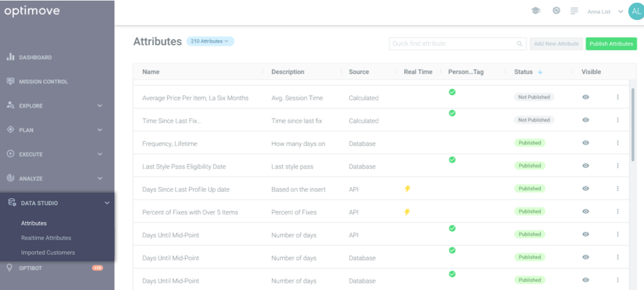Click the Analyze radar icon
Screen dimensions: 644x290
(x=11, y=178)
